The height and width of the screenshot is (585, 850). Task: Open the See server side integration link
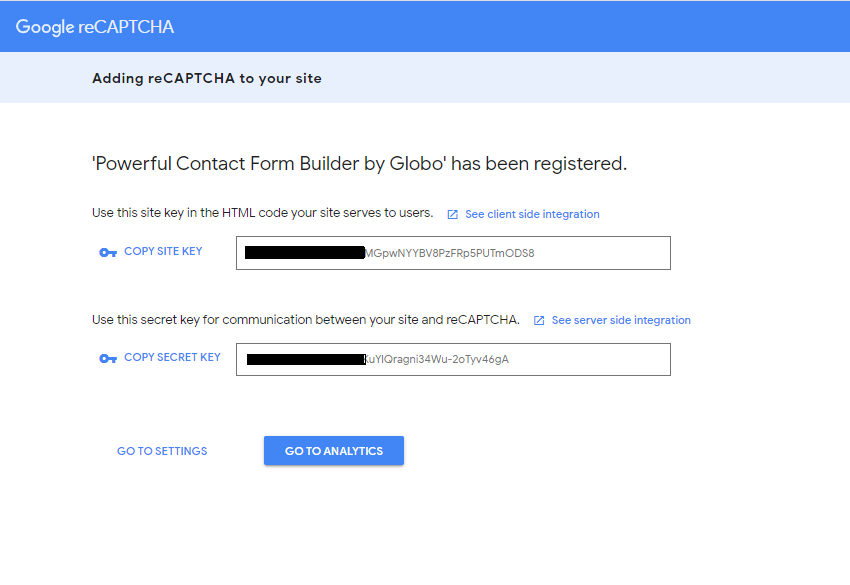[621, 320]
